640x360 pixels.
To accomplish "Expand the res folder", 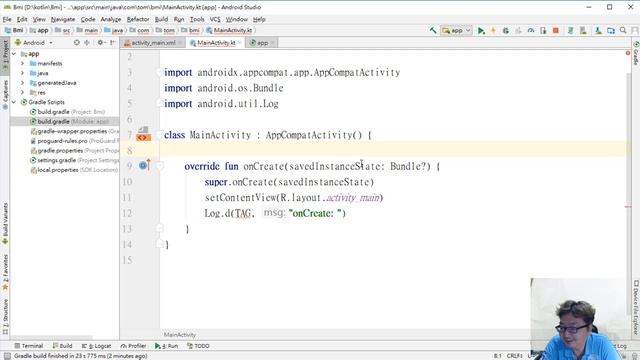I will point(22,93).
